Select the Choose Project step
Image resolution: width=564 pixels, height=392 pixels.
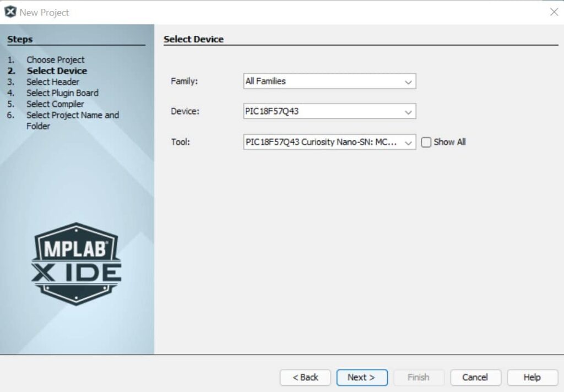click(x=55, y=59)
